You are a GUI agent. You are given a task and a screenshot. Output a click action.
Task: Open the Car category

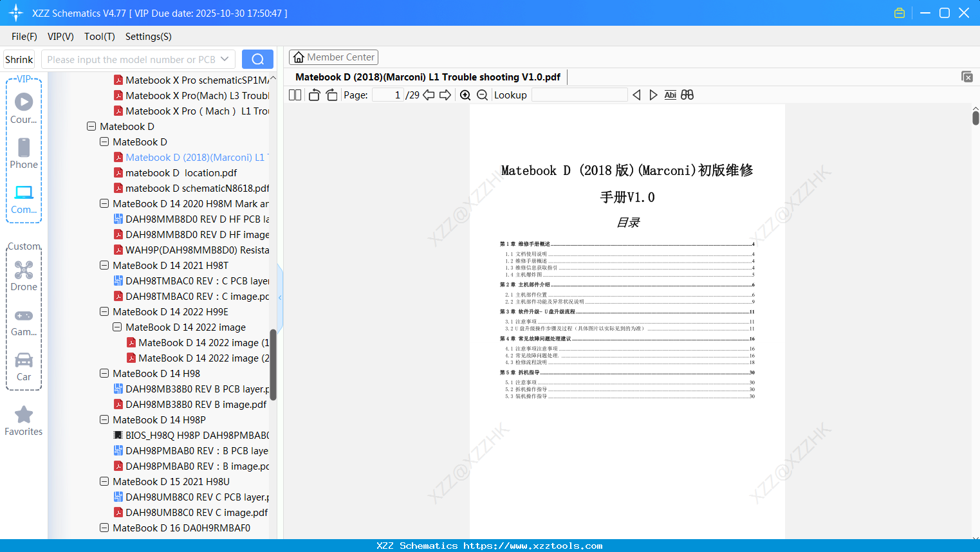click(24, 366)
